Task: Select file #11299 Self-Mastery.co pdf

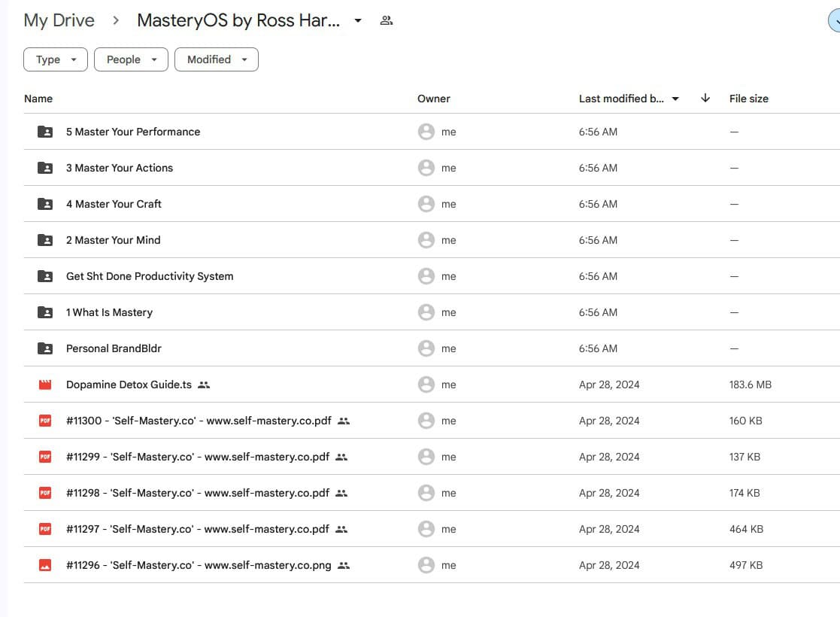Action: (x=198, y=457)
